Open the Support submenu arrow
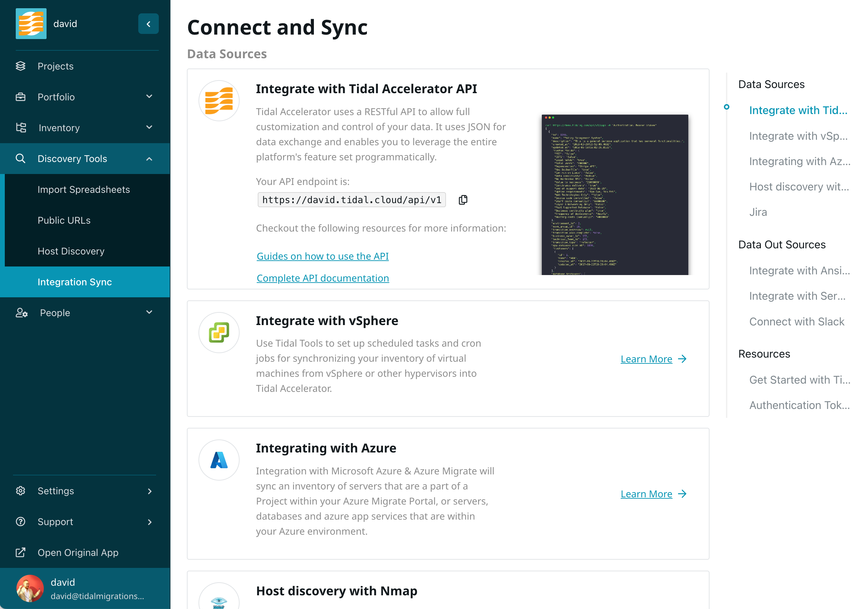This screenshot has width=868, height=609. point(150,522)
